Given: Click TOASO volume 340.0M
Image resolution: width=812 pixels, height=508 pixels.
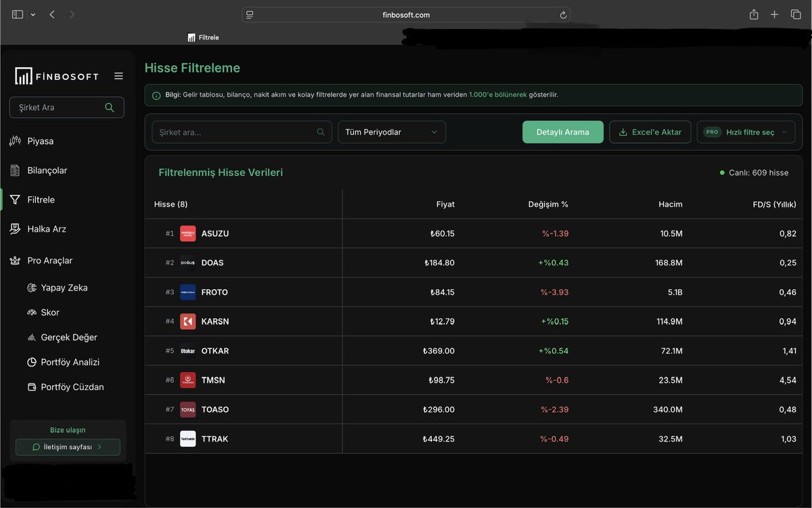Looking at the screenshot, I should [667, 410].
